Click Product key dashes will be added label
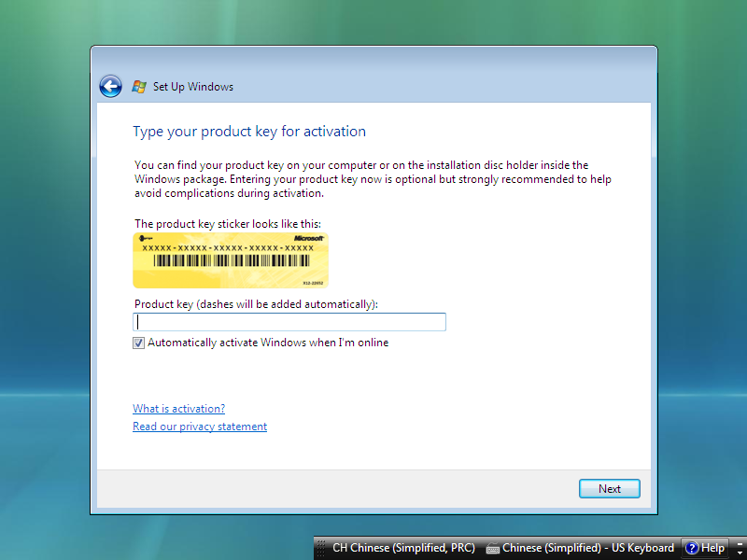 pos(256,304)
